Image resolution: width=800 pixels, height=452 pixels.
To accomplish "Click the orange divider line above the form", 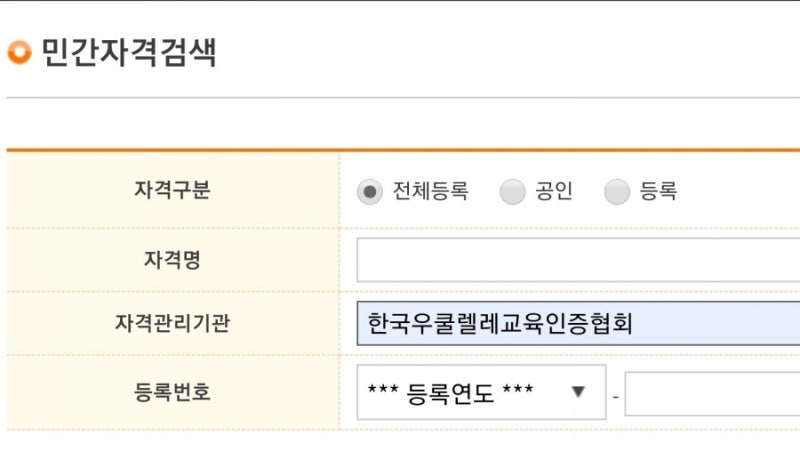I will [x=403, y=150].
